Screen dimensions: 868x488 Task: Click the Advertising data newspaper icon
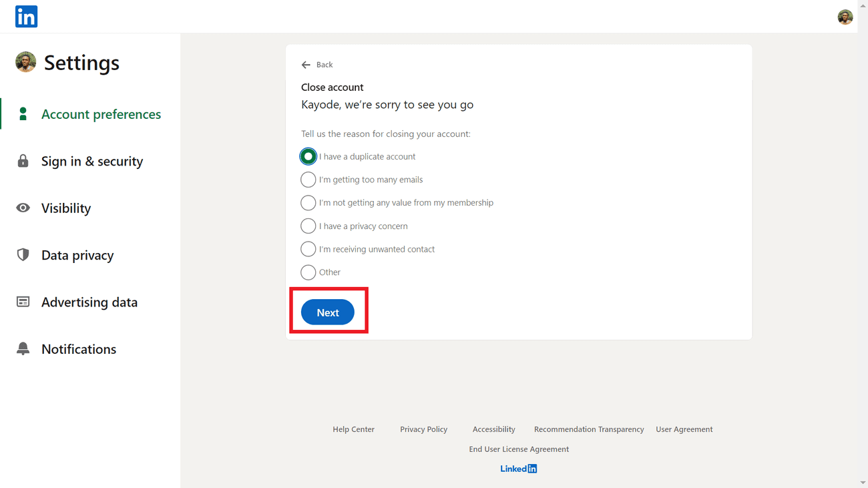[23, 302]
